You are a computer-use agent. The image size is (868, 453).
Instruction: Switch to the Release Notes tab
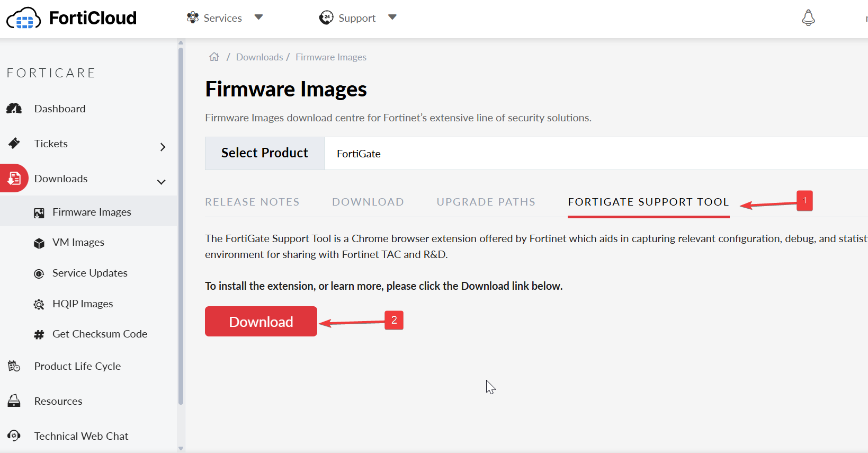tap(252, 202)
